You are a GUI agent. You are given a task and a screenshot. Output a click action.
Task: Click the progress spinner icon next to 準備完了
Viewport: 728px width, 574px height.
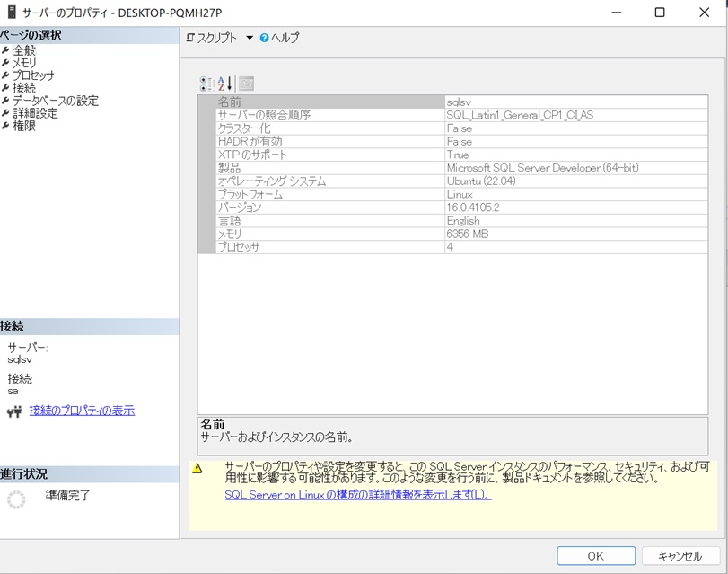[16, 499]
